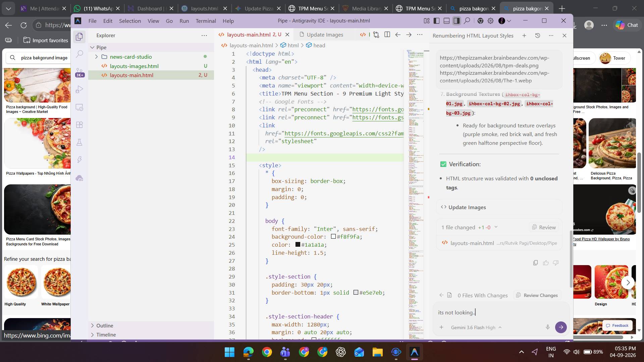Switch to the Update Images tab
The image size is (644, 362).
pyautogui.click(x=325, y=35)
